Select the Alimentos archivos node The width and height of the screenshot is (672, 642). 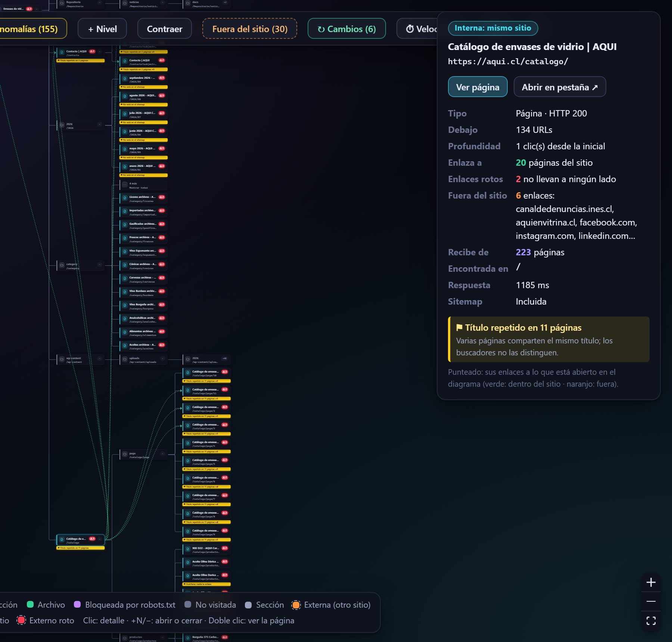(143, 333)
